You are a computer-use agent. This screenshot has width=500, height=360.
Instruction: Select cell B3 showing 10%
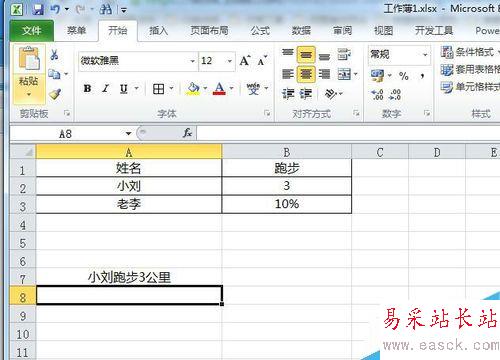pyautogui.click(x=287, y=204)
